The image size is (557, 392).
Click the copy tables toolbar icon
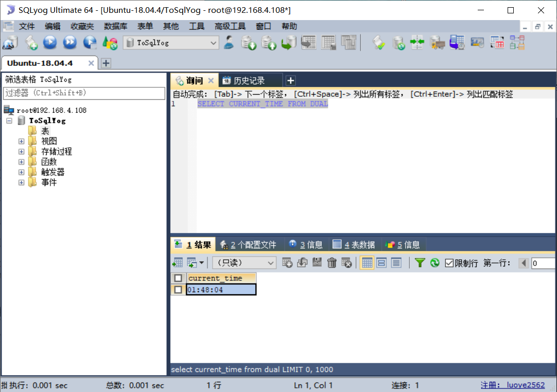(349, 43)
